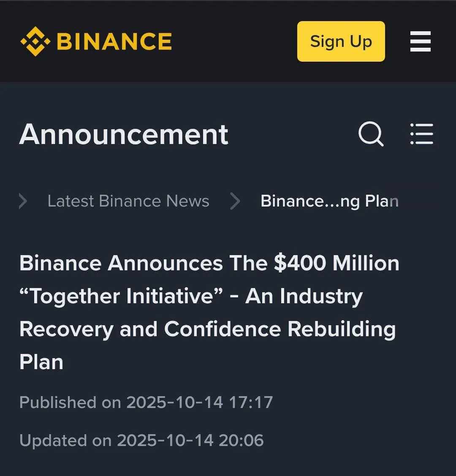The width and height of the screenshot is (456, 476).
Task: Click the first breadcrumb chevron arrow
Action: pos(23,201)
